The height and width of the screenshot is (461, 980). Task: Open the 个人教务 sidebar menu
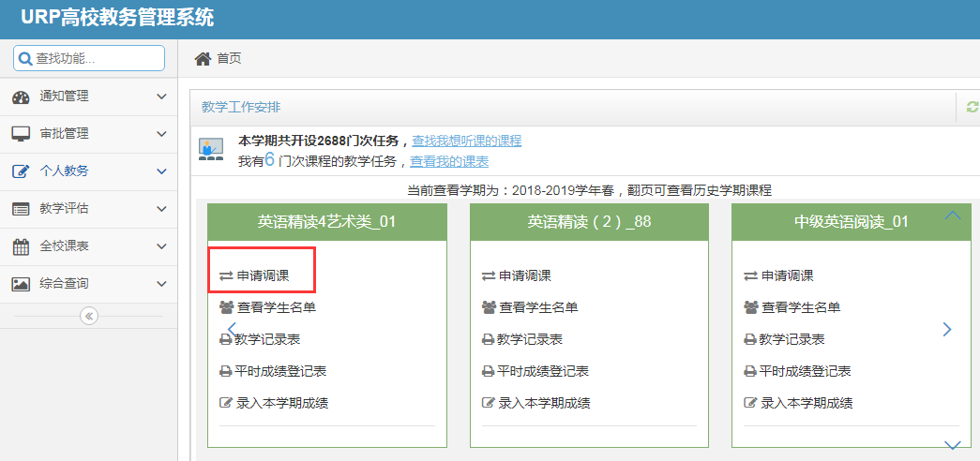[89, 171]
